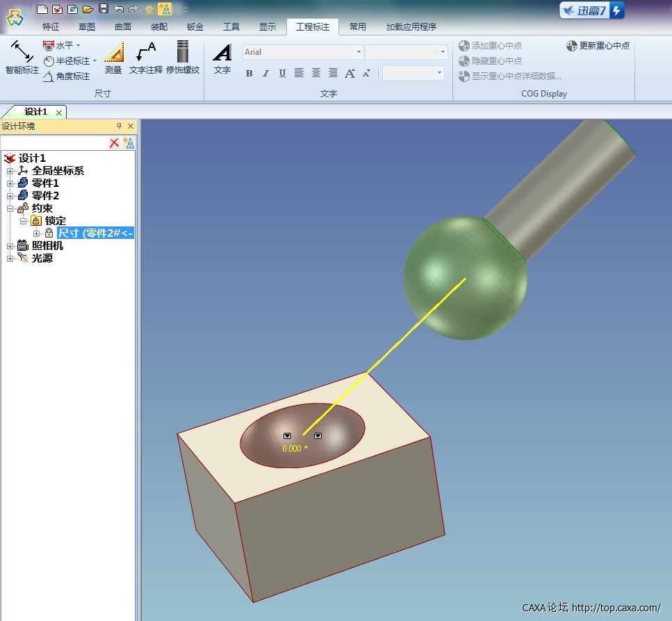Click the undo arrow in quick access toolbar
Image resolution: width=672 pixels, height=621 pixels.
point(119,9)
